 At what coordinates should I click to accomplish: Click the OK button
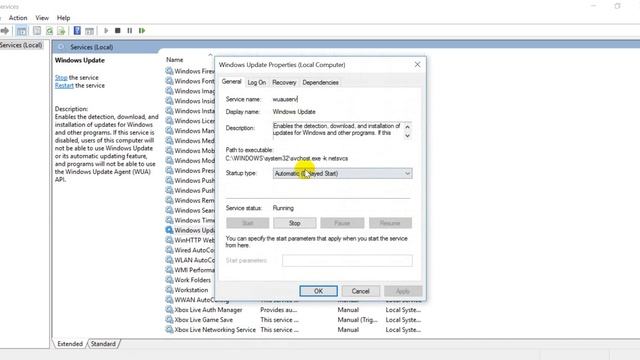pyautogui.click(x=318, y=291)
